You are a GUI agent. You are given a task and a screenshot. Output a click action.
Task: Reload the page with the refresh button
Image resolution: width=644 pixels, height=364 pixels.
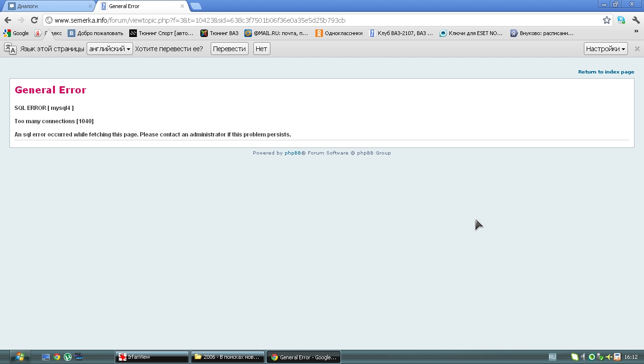(x=34, y=20)
